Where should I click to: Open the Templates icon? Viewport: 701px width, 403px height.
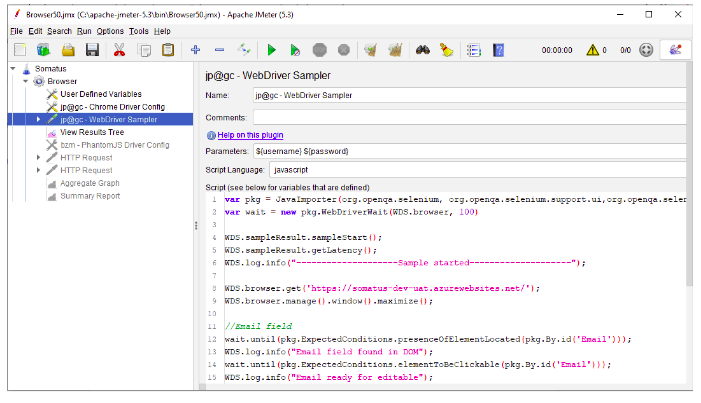pyautogui.click(x=43, y=50)
